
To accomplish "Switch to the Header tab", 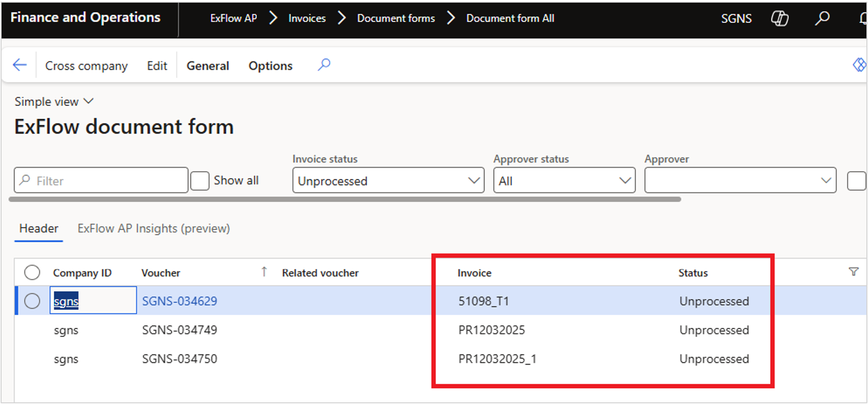I will point(39,228).
